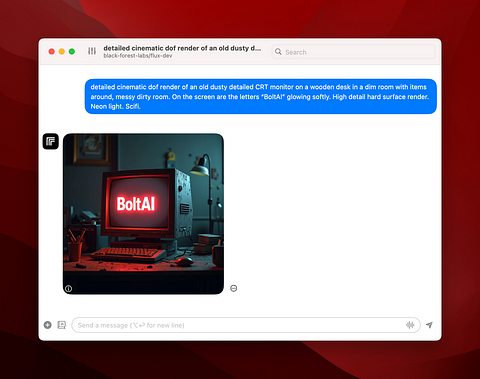
Task: Click the minus circle icon beside the image
Action: [x=234, y=288]
